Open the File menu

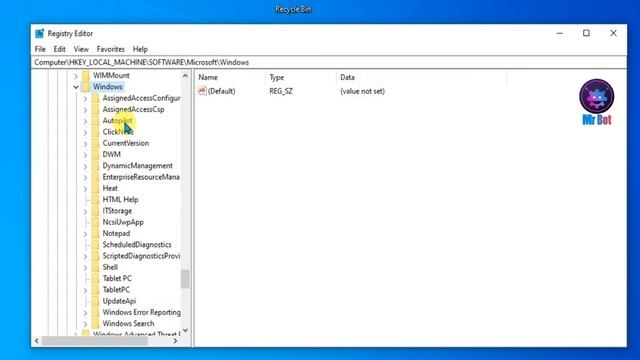(40, 49)
